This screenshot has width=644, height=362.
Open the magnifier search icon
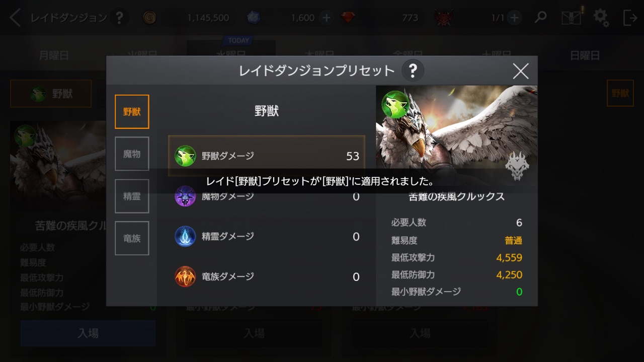click(540, 18)
